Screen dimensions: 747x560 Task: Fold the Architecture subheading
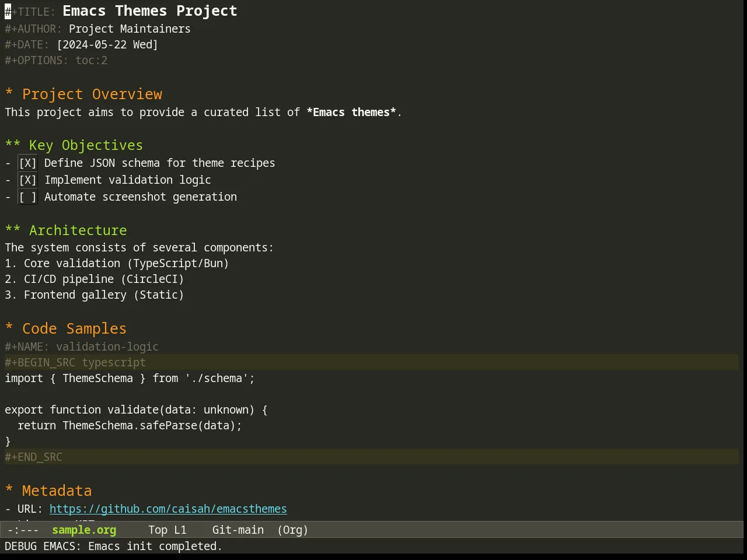66,230
